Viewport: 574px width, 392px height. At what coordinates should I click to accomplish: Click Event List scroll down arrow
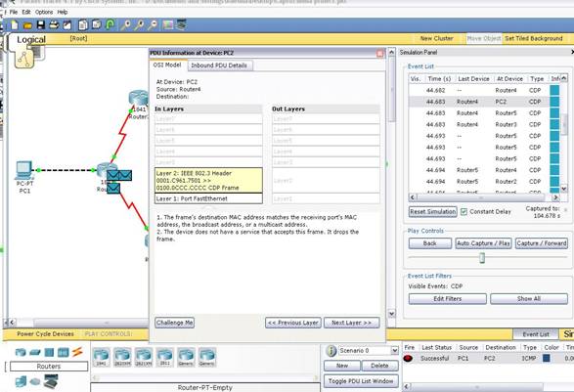pos(564,189)
